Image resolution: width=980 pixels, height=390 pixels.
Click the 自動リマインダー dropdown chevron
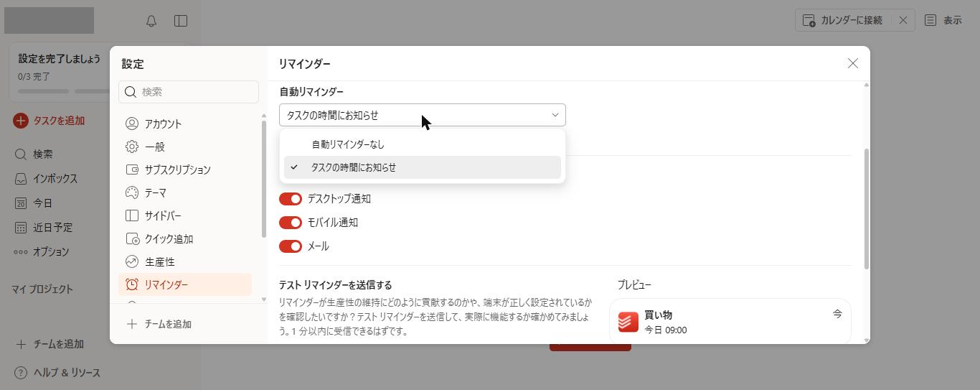pos(555,115)
